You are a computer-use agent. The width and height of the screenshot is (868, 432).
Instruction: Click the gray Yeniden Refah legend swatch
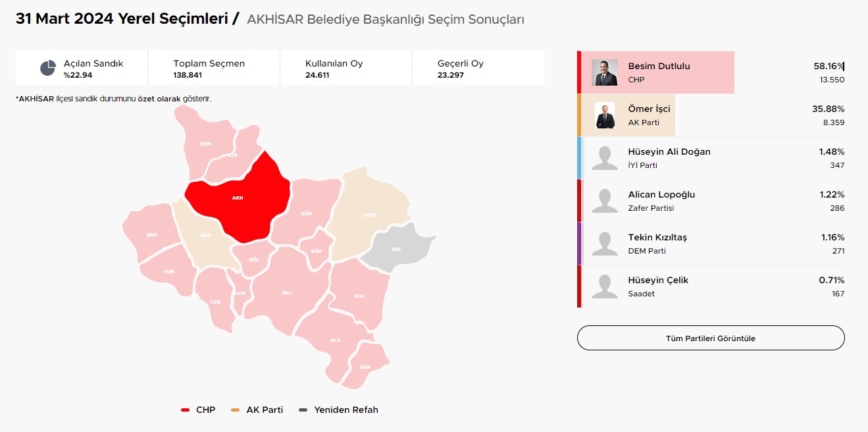click(x=303, y=410)
